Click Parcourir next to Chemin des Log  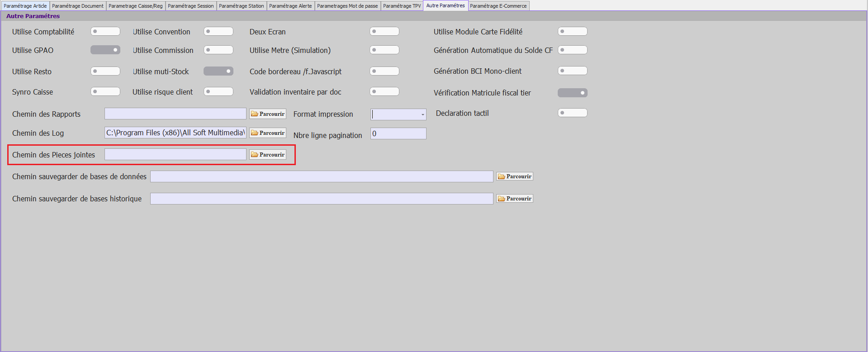click(x=268, y=133)
